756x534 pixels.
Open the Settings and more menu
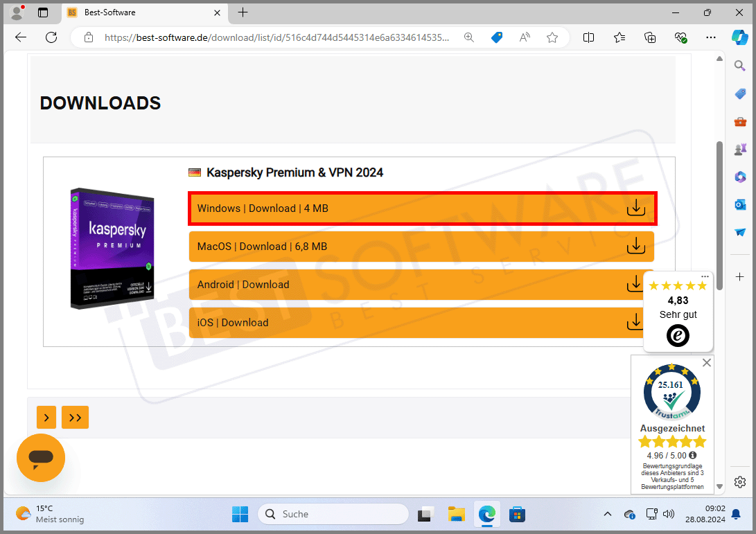pyautogui.click(x=711, y=37)
